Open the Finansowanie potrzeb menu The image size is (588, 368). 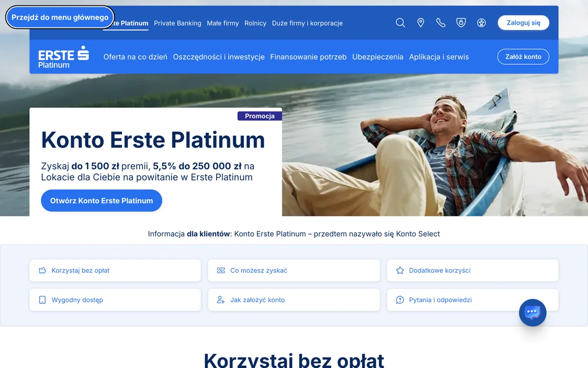(308, 57)
